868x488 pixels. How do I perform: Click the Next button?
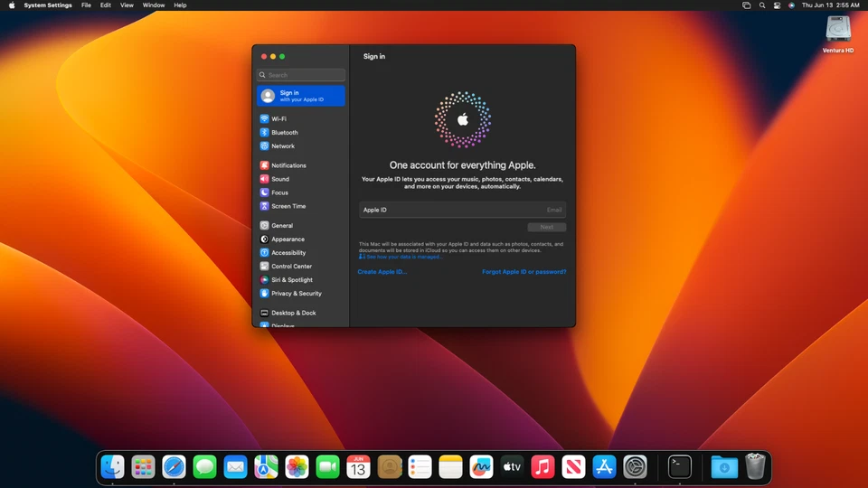(x=546, y=227)
